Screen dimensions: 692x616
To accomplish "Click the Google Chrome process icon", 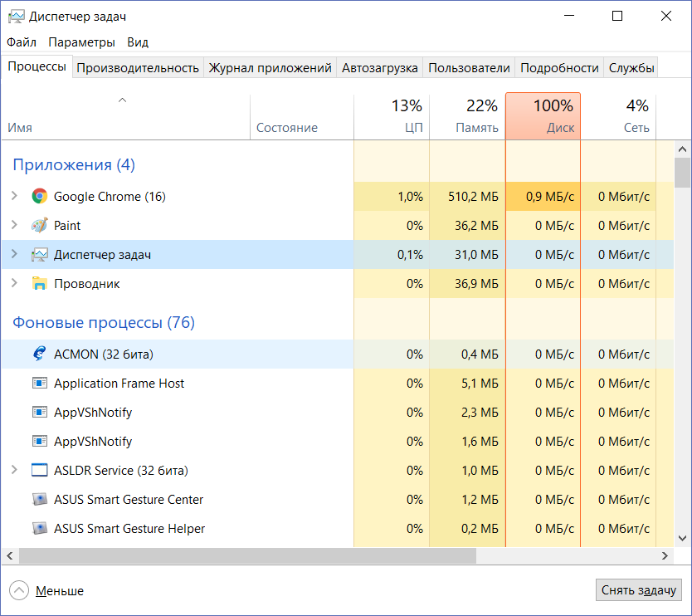I will 39,196.
